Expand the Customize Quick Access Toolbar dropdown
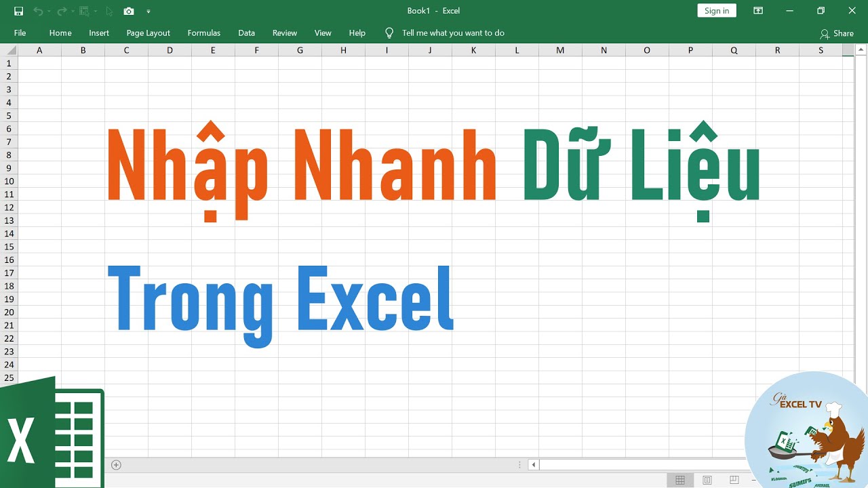This screenshot has height=488, width=868. point(149,12)
